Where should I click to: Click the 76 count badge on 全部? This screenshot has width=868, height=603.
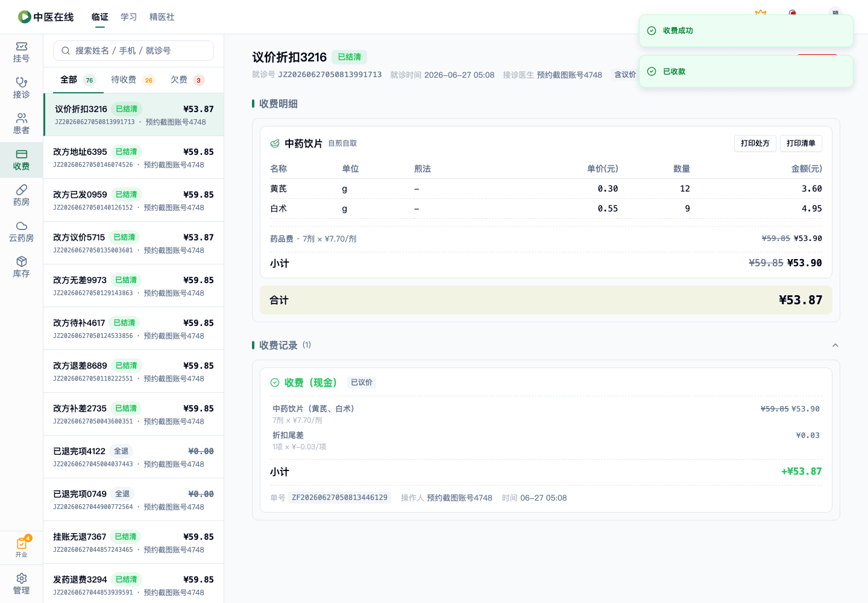[89, 80]
